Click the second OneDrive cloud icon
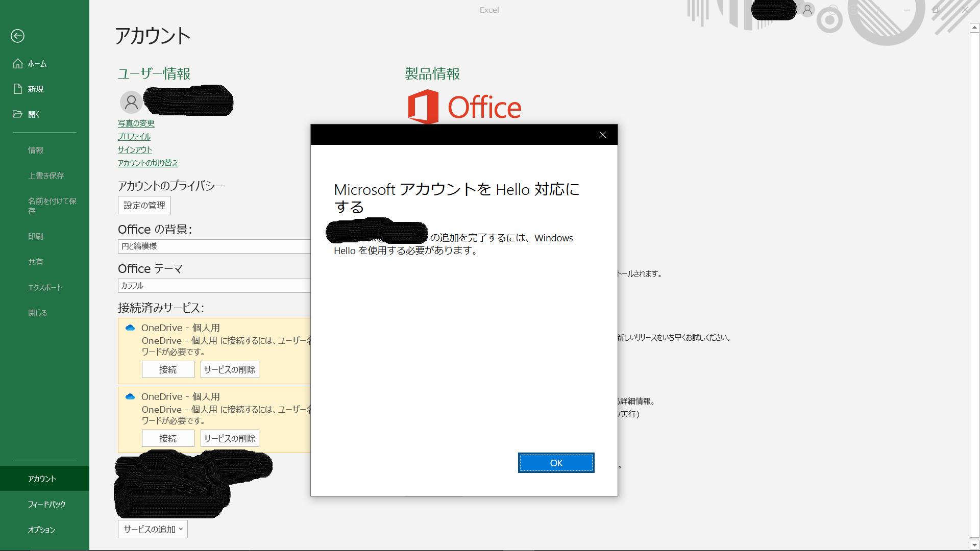980x551 pixels. (130, 396)
